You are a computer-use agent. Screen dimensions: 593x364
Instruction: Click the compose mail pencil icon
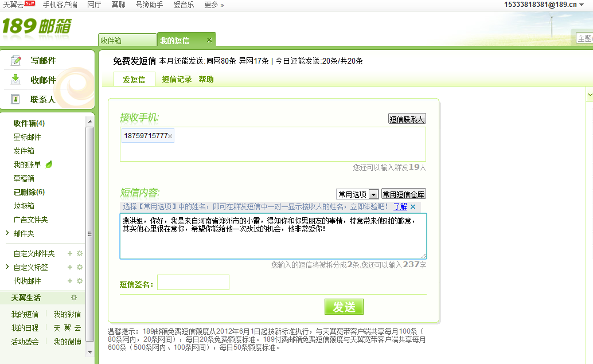15,60
